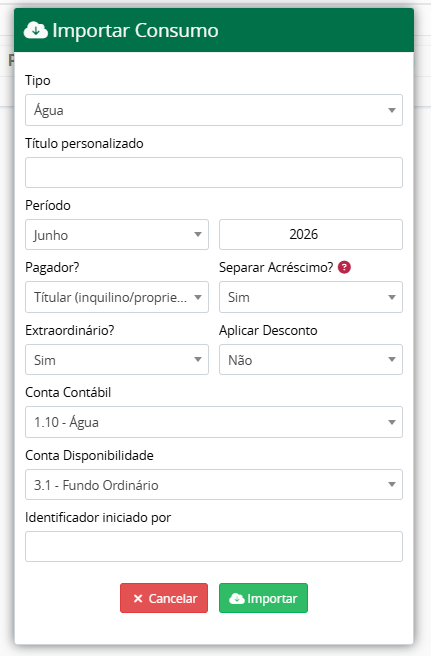Image resolution: width=431 pixels, height=656 pixels.
Task: Expand Conta Disponibilidade dropdown Fundo Ordinário
Action: (214, 484)
